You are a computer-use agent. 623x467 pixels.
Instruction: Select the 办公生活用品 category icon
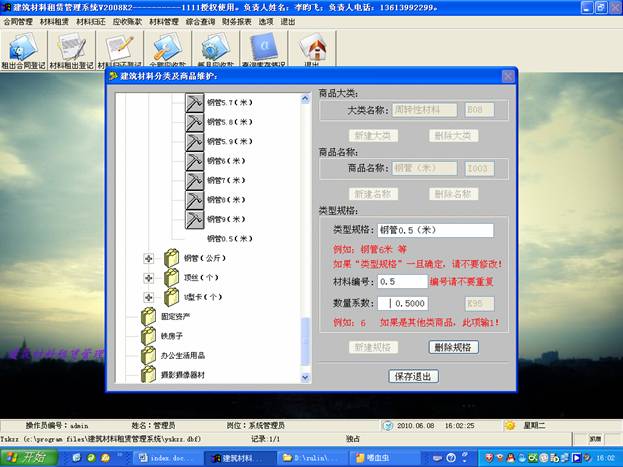pyautogui.click(x=146, y=355)
